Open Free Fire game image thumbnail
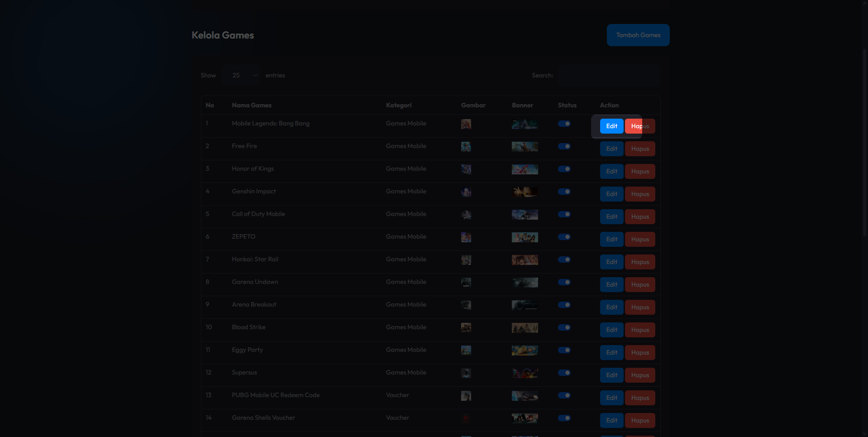 point(466,147)
